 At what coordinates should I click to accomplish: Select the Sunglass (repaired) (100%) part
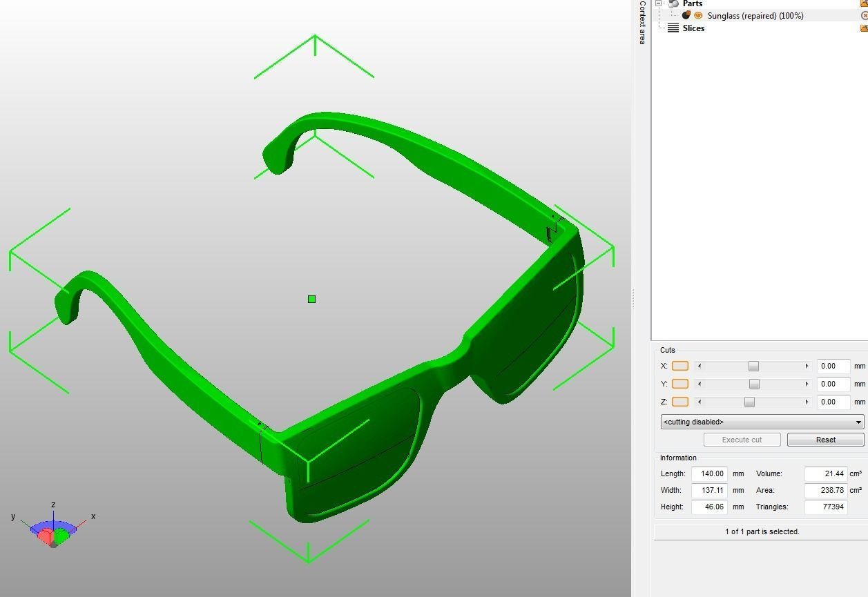pos(755,15)
